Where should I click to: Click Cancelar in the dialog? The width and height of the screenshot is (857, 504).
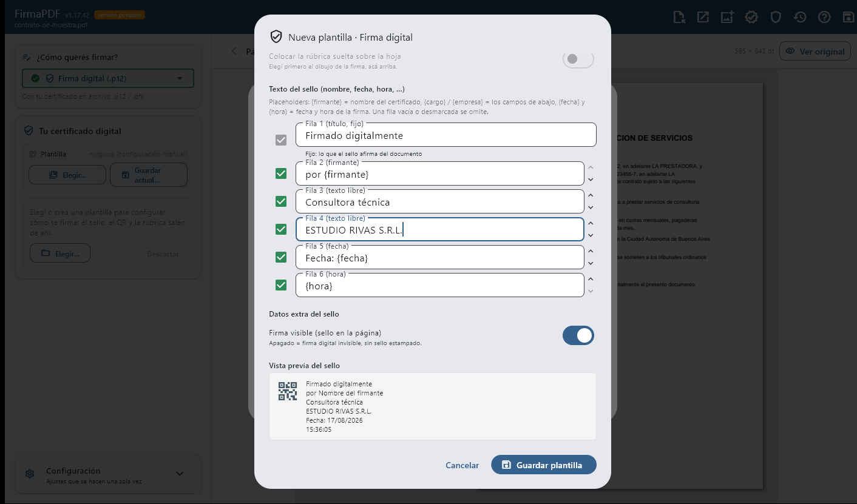[x=462, y=465]
